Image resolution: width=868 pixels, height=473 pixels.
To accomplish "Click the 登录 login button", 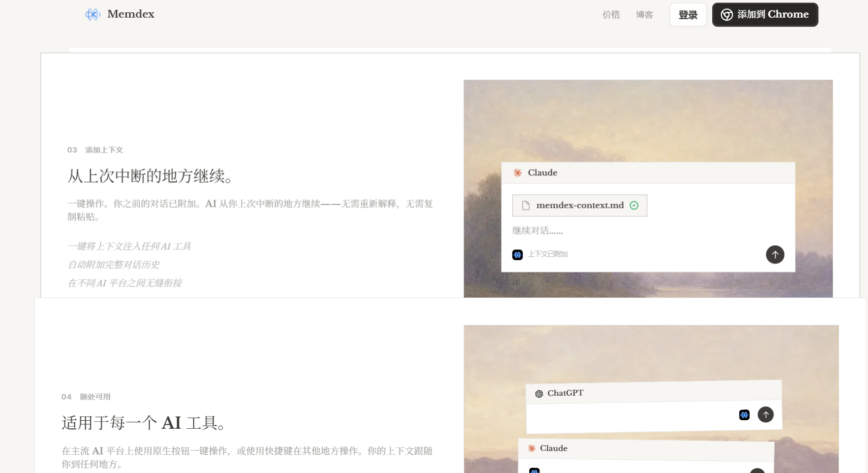I will point(688,15).
